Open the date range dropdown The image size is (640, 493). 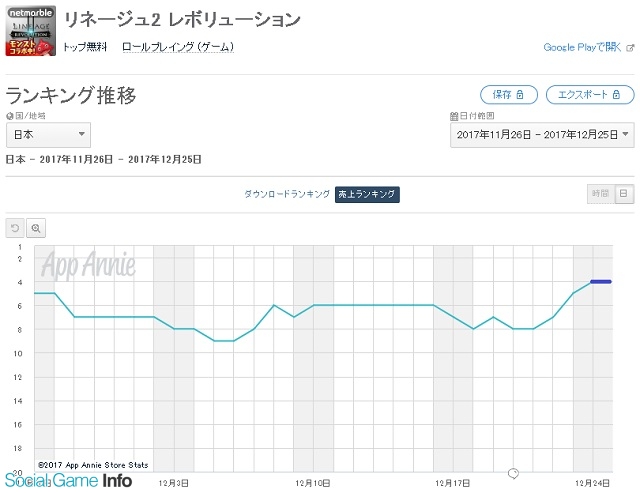tap(542, 135)
